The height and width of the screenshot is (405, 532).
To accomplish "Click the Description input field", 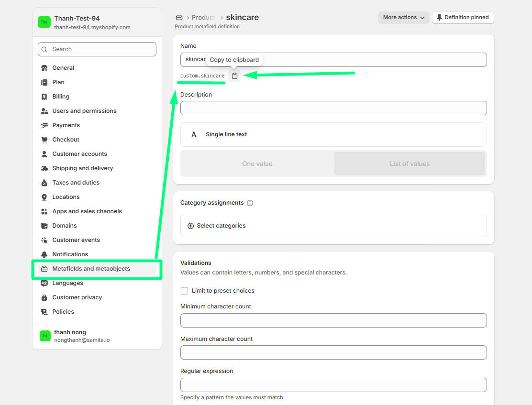I will pos(333,108).
